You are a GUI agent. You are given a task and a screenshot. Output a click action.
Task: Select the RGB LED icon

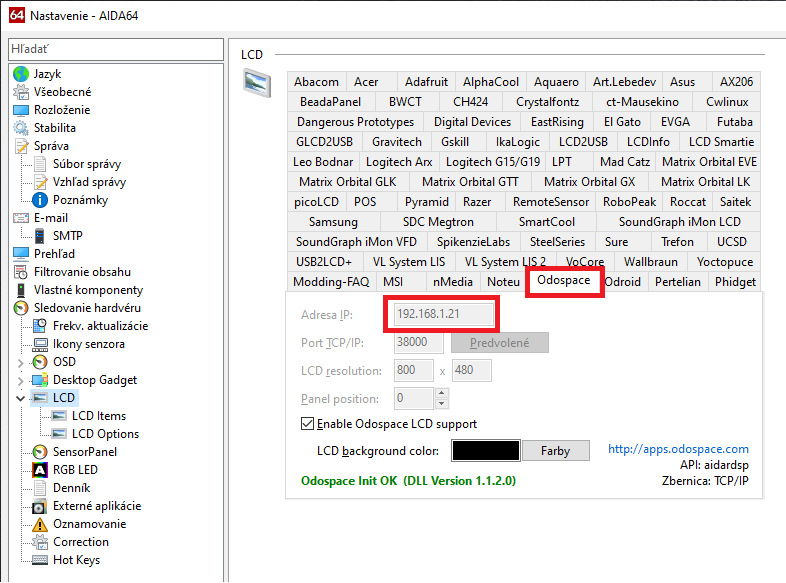(x=40, y=470)
